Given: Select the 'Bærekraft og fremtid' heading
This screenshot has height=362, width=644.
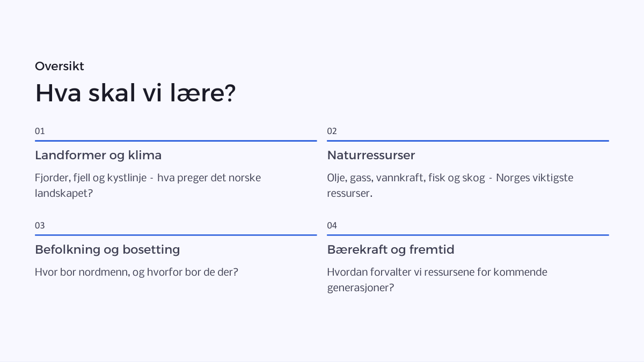Looking at the screenshot, I should (x=391, y=250).
